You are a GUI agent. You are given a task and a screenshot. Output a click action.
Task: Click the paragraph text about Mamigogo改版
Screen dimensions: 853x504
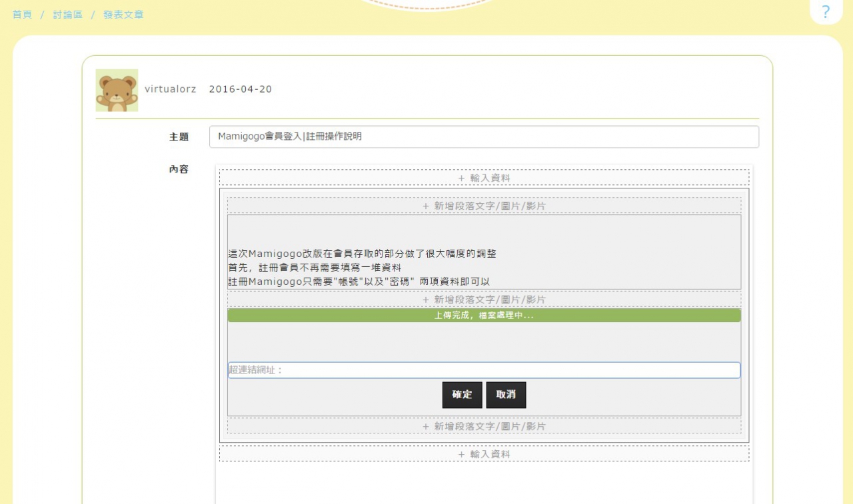click(x=362, y=254)
